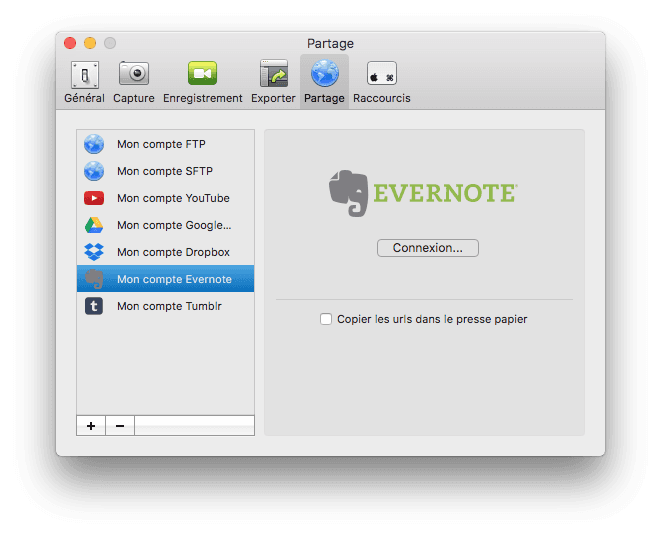Select the Partage globe tab icon

(325, 73)
